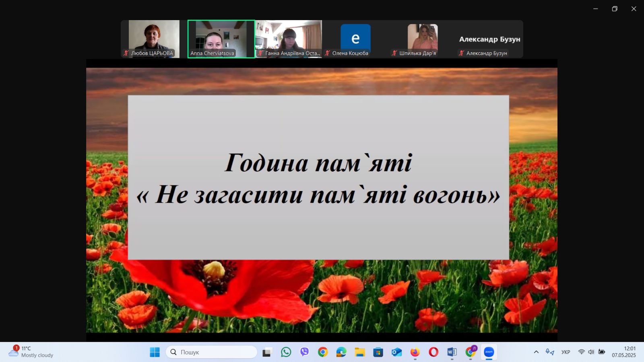Switch to Firefox in the taskbar
This screenshot has height=362, width=644.
[x=415, y=352]
